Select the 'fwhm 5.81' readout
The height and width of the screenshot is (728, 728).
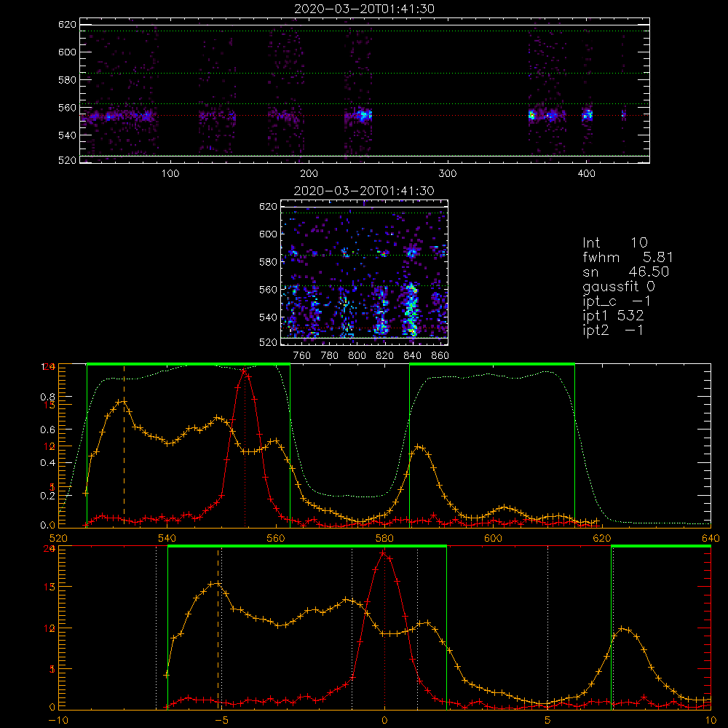[628, 257]
